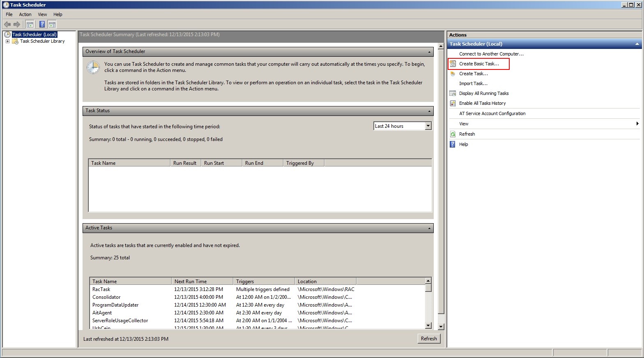Click the Active Tasks list scroll-down arrow
Screen dimensions: 644x358
pyautogui.click(x=428, y=326)
